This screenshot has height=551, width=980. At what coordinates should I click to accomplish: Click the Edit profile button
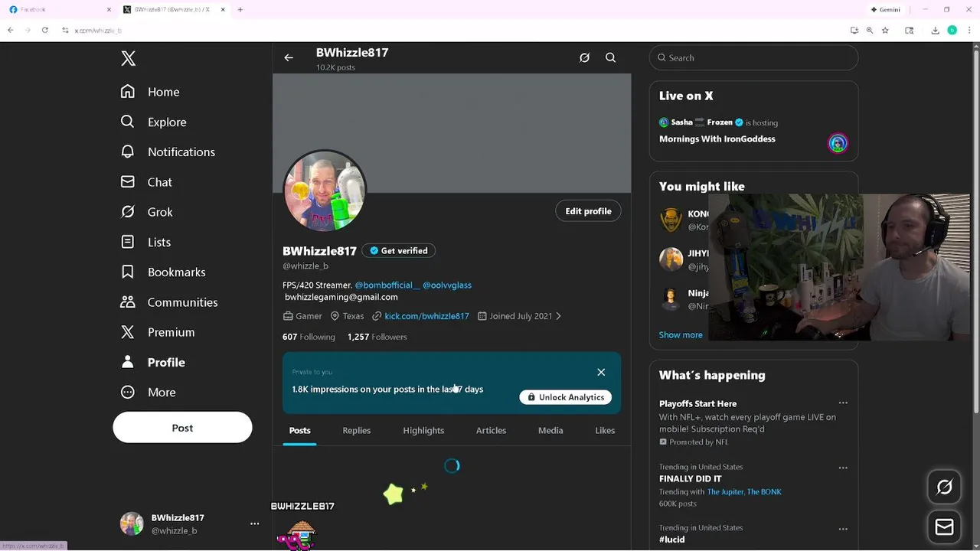588,211
